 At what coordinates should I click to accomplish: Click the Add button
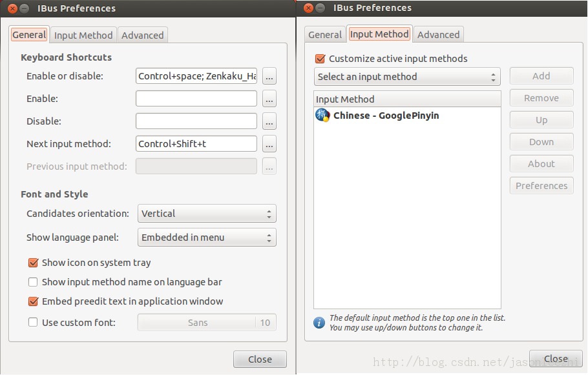pyautogui.click(x=541, y=76)
